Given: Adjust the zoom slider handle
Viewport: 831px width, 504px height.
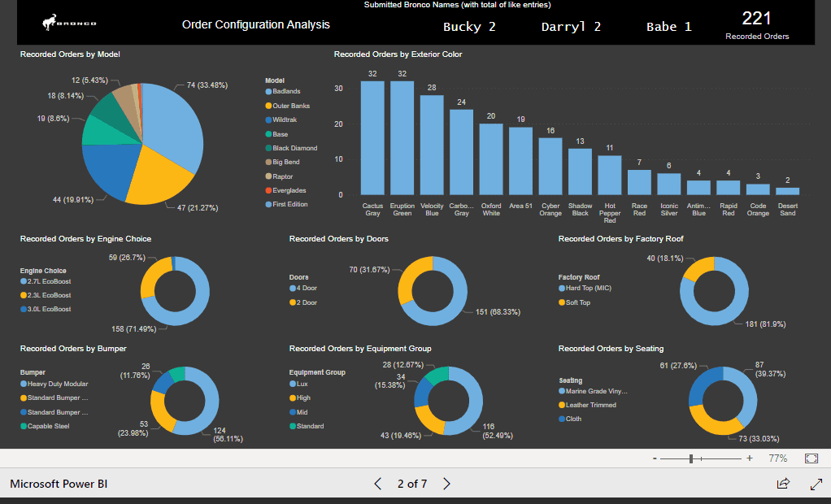Looking at the screenshot, I should coord(691,458).
